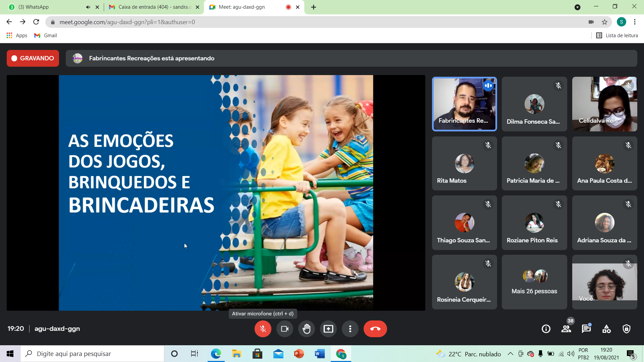Open the Gmail bookmark in the bookmarks bar
This screenshot has width=644, height=362.
(46, 36)
